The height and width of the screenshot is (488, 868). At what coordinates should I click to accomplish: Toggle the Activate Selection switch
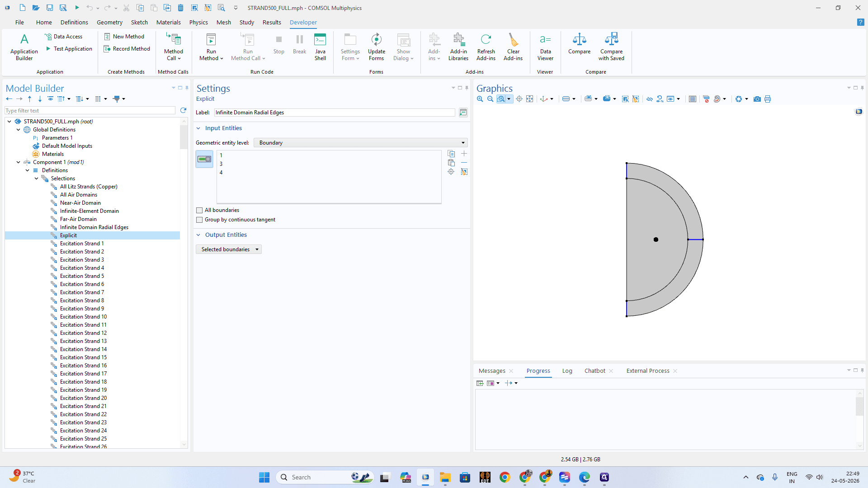204,159
